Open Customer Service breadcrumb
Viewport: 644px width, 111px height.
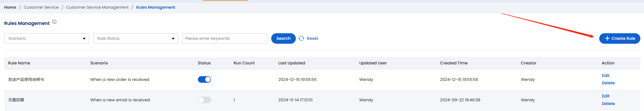41,7
